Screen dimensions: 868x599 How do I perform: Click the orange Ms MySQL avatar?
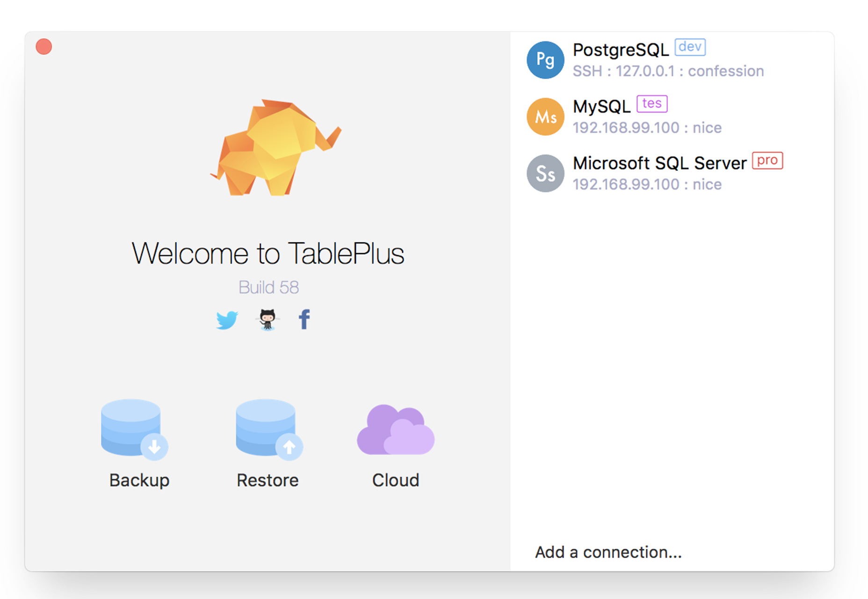point(545,117)
